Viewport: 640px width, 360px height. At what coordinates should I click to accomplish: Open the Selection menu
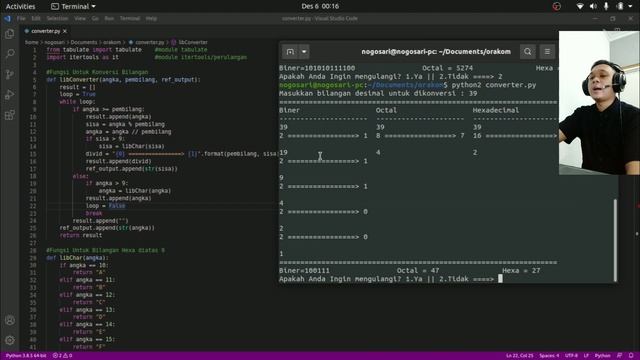coord(57,18)
